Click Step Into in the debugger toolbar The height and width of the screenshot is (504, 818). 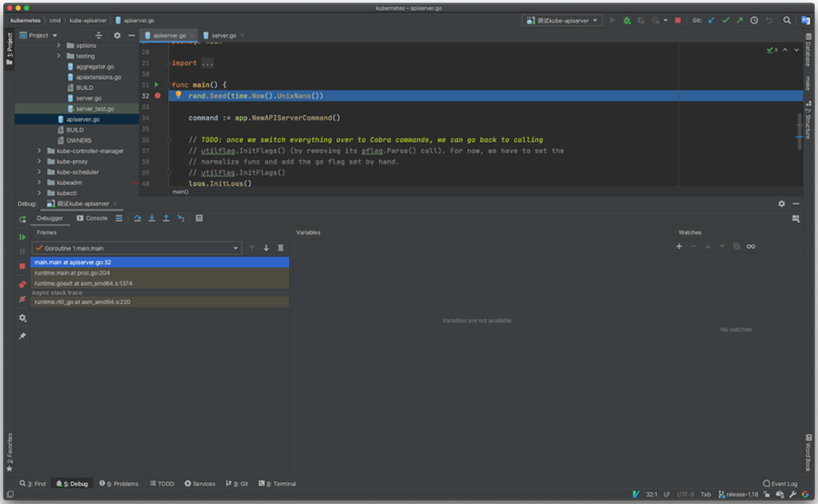point(152,218)
